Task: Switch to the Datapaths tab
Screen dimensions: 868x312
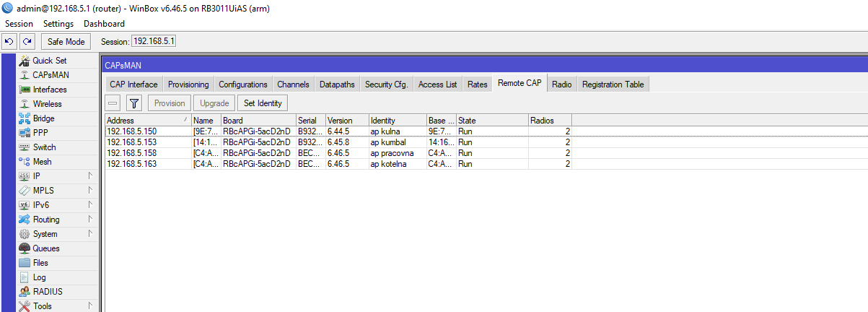Action: (337, 84)
